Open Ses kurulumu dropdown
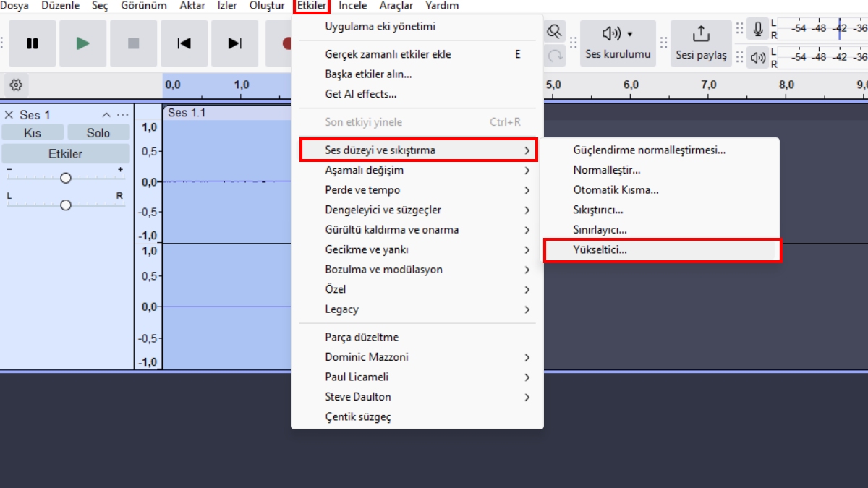This screenshot has width=868, height=488. 617,43
